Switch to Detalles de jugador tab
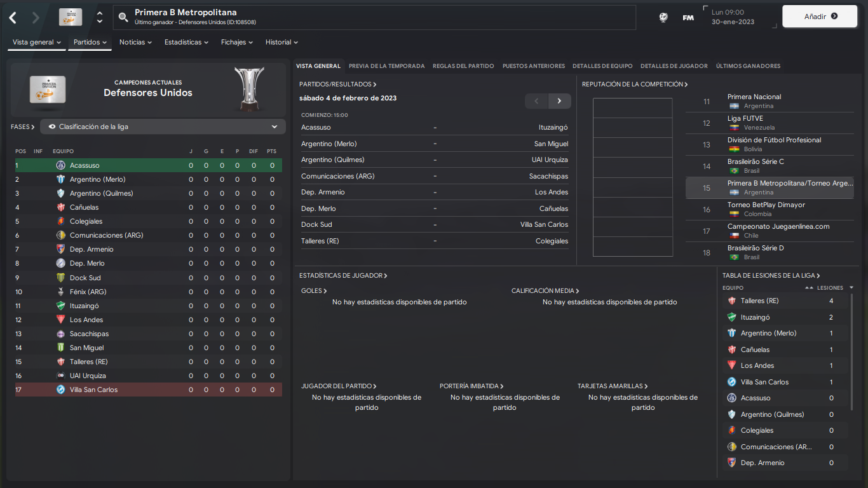Viewport: 868px width, 488px height. (x=674, y=66)
